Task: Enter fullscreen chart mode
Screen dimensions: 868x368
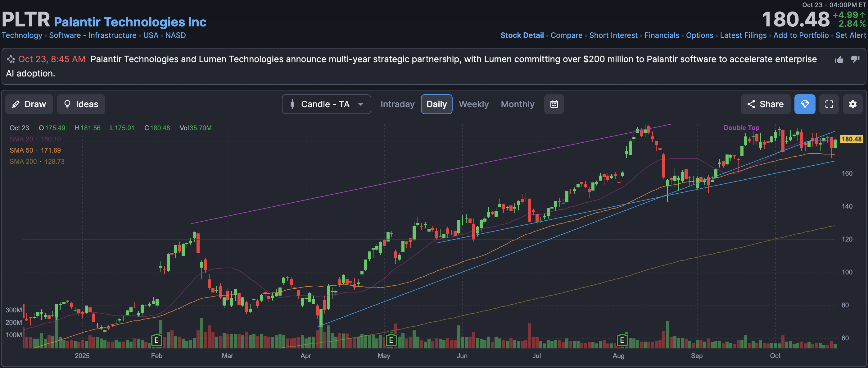Action: coord(829,104)
